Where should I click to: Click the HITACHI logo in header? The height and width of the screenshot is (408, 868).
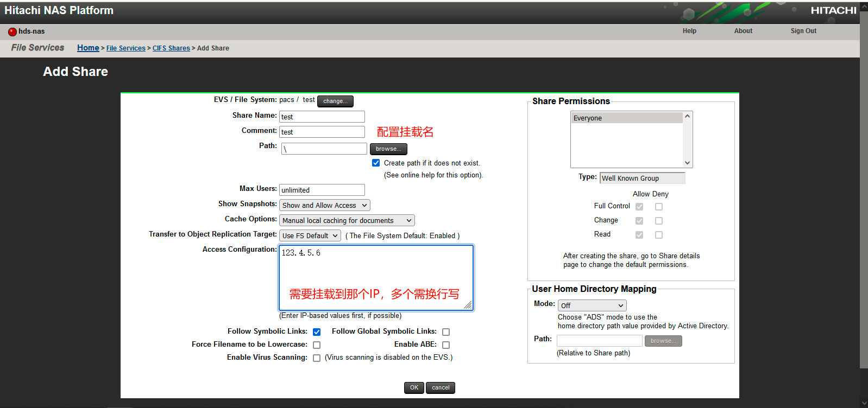[833, 10]
